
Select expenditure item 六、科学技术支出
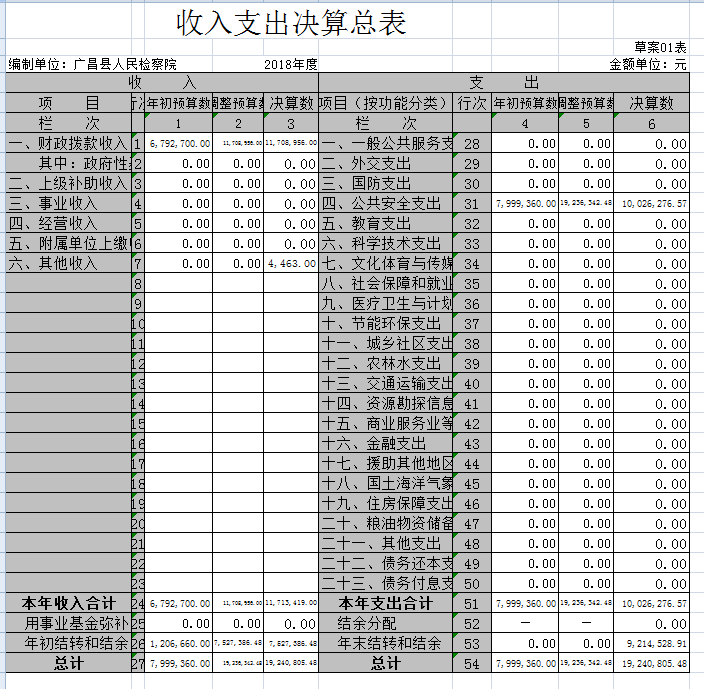(x=386, y=243)
